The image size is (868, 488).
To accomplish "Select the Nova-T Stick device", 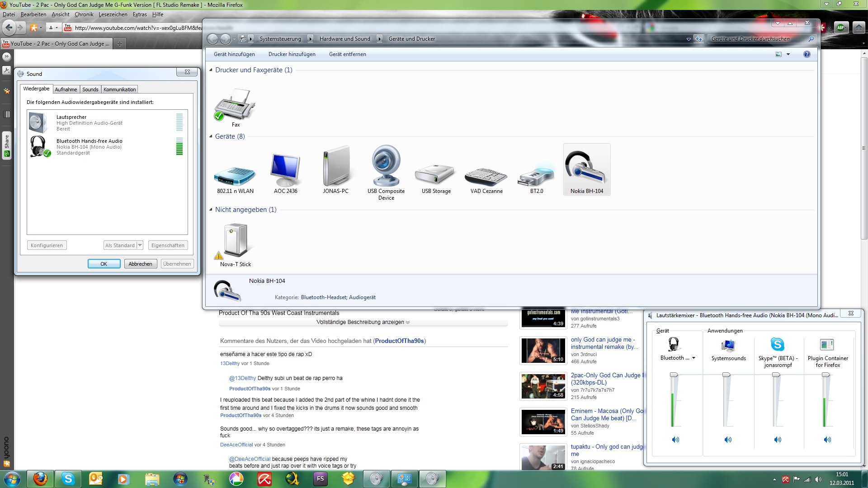I will pyautogui.click(x=235, y=241).
